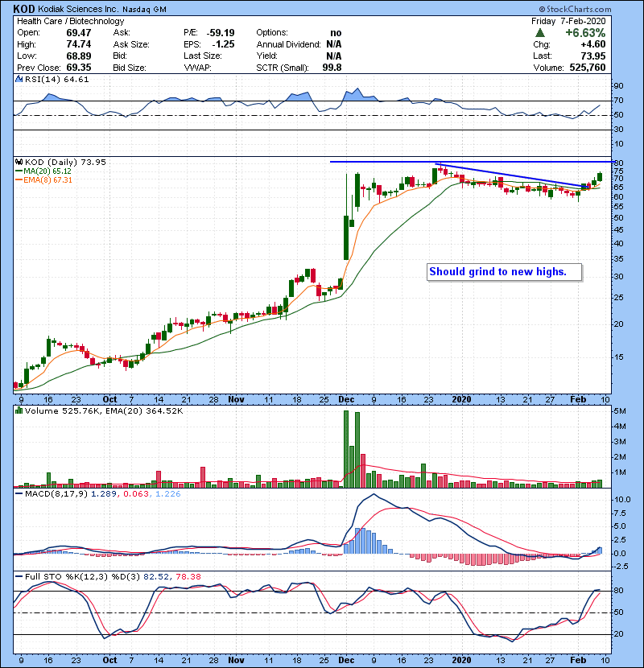Click the Health Care / Biotechnology sector text
Image resolution: width=644 pixels, height=668 pixels.
(70, 21)
